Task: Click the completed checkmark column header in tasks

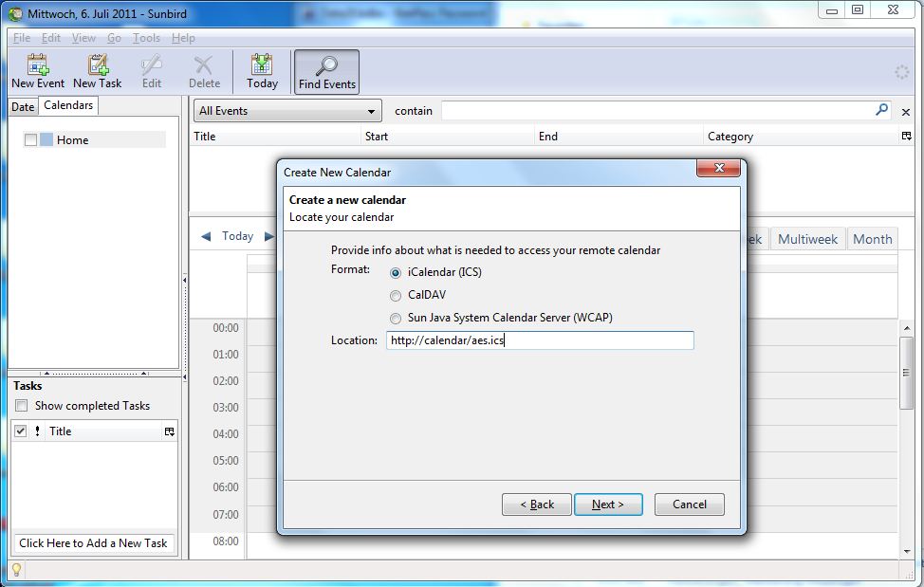Action: pos(21,431)
